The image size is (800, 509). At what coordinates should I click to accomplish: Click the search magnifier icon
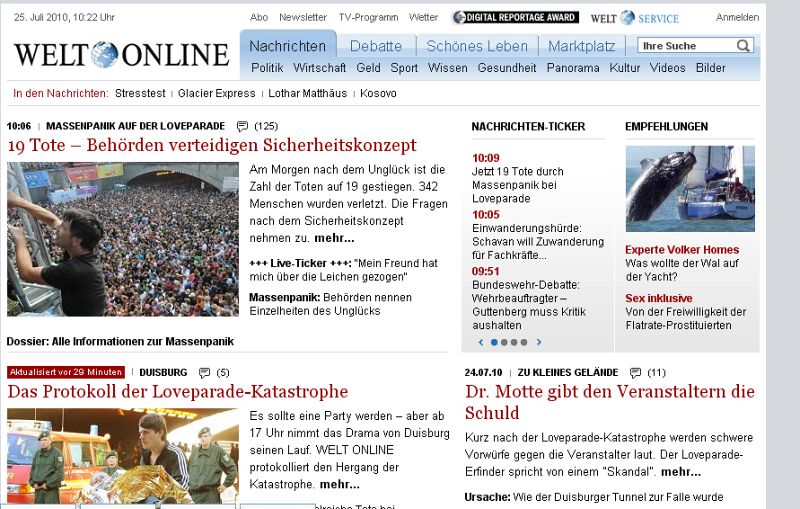pyautogui.click(x=743, y=46)
